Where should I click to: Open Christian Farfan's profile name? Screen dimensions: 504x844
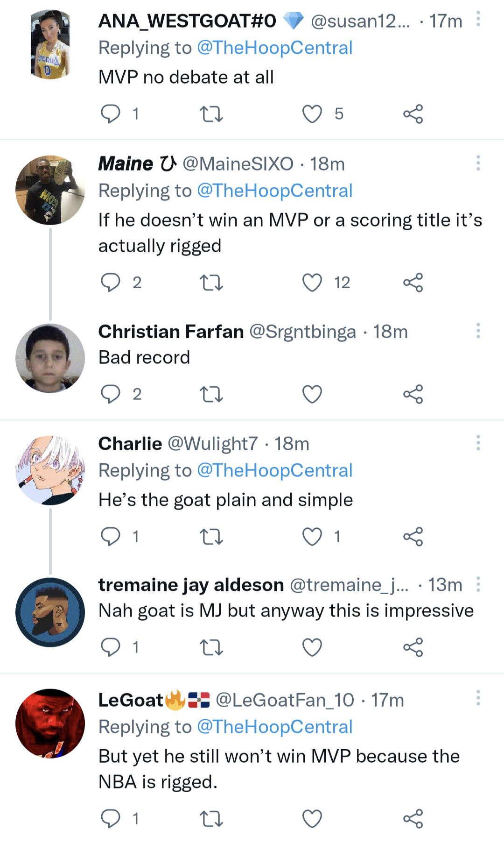click(x=171, y=332)
